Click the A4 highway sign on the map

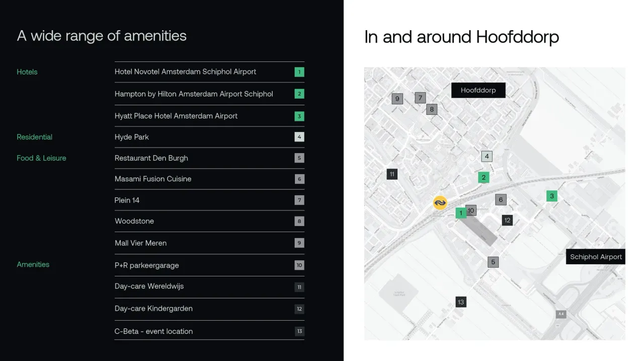[x=561, y=314]
